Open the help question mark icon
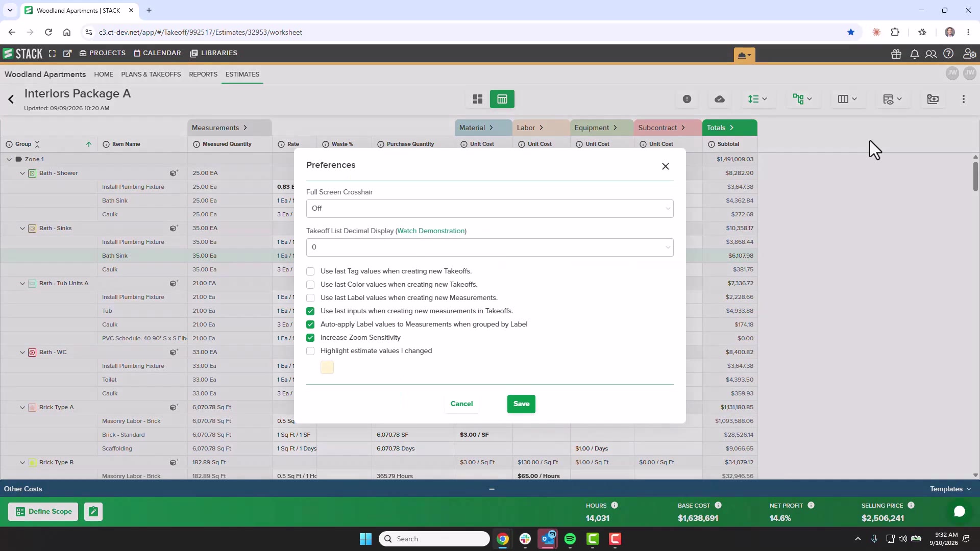Viewport: 980px width, 551px height. click(948, 54)
